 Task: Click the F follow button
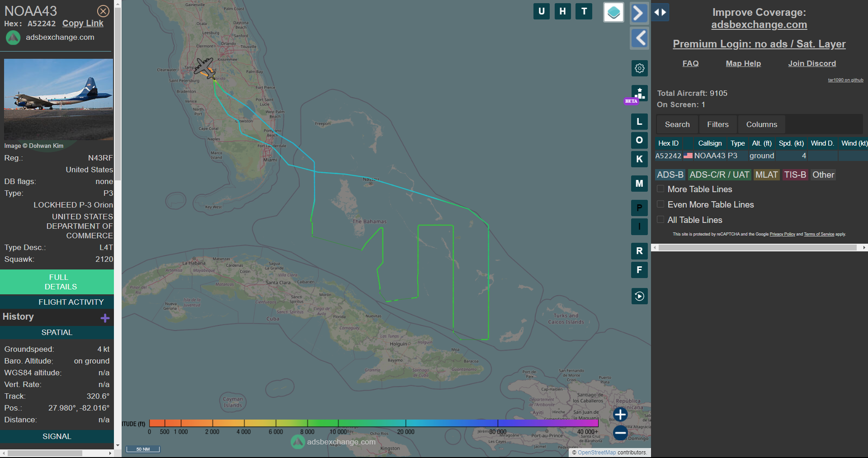click(639, 270)
